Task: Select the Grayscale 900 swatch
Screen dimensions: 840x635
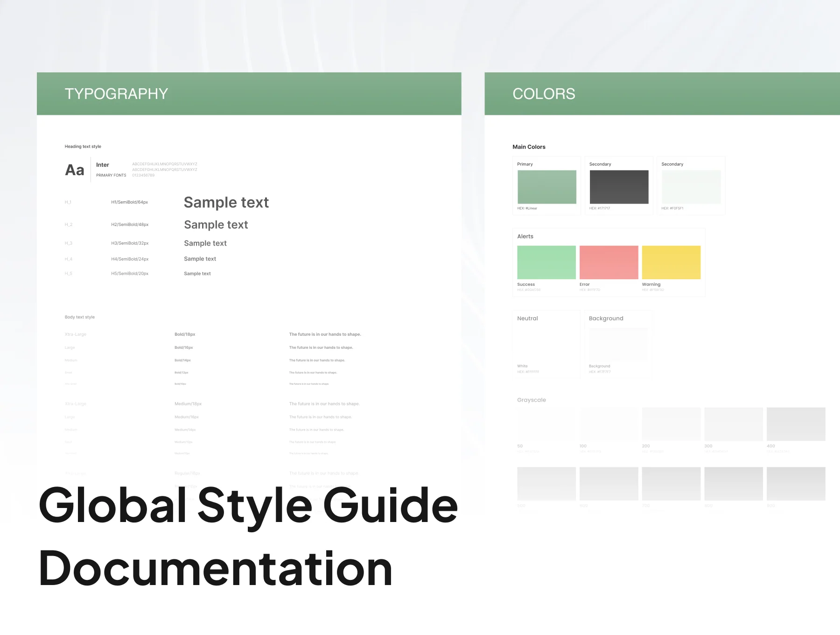Action: 796,484
